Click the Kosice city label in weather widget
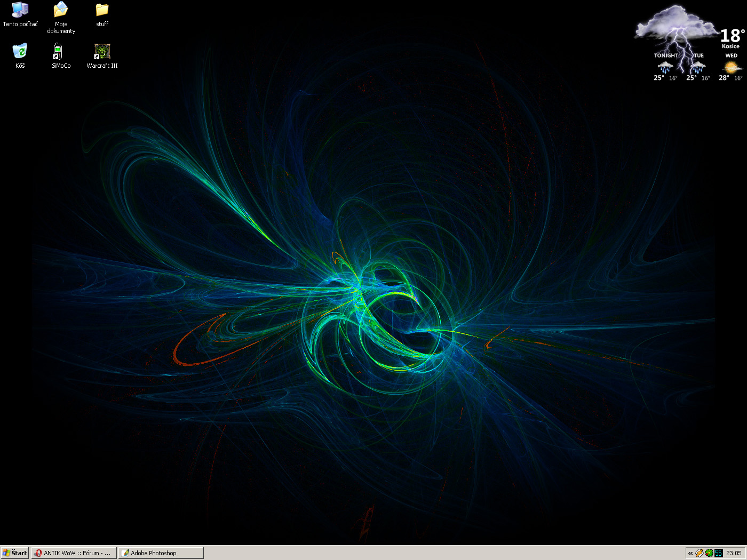This screenshot has width=747, height=560. pos(730,46)
